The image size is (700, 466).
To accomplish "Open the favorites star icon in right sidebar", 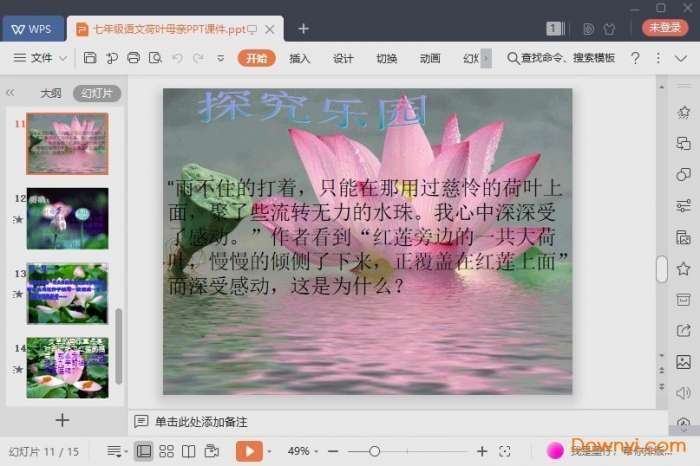I will (x=683, y=269).
